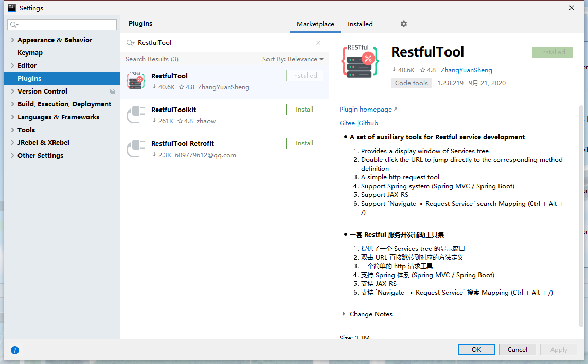Expand the Change Notes section

(x=344, y=314)
